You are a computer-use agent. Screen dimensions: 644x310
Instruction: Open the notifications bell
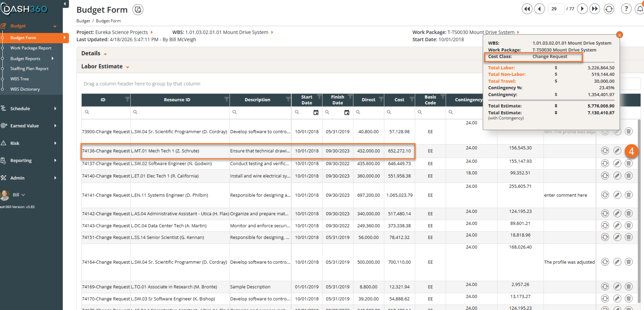640,9
